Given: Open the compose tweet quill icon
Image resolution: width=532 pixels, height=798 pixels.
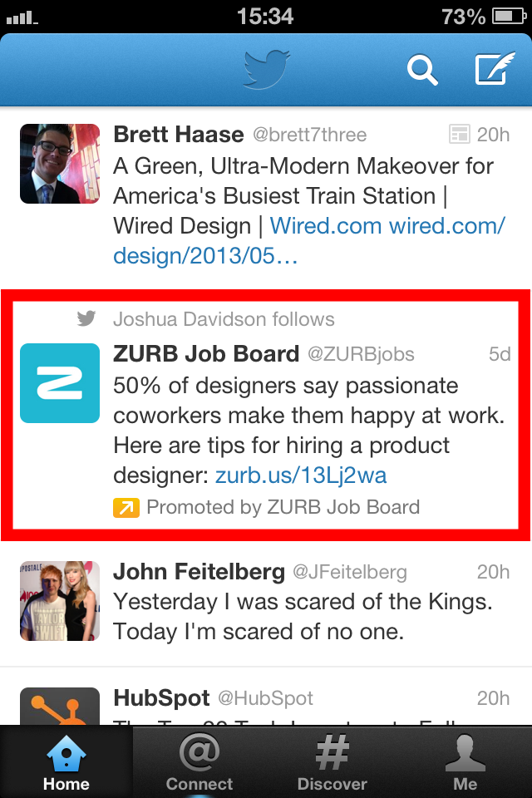Looking at the screenshot, I should click(495, 68).
